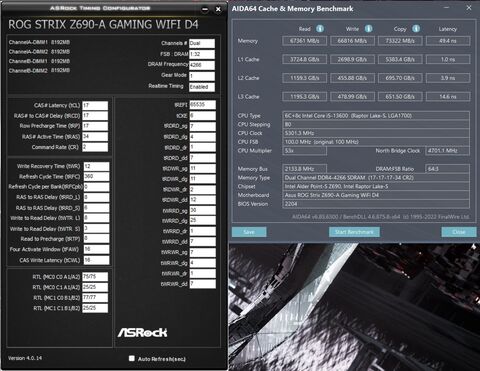Click the Refresh Cycle Time (tRFC) field

96,176
